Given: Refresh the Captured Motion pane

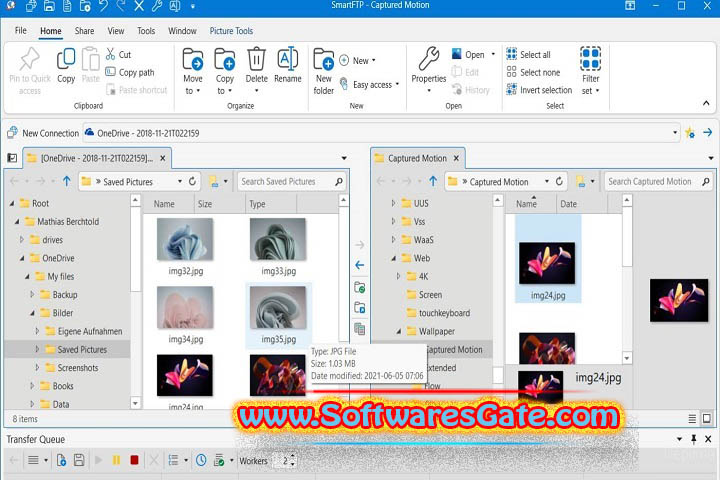Looking at the screenshot, I should pos(559,181).
